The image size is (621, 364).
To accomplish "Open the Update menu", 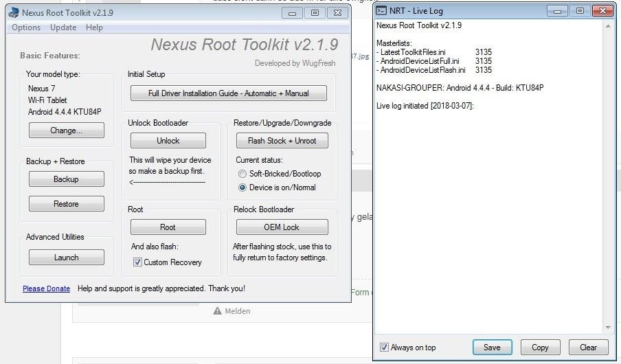I will click(x=63, y=27).
